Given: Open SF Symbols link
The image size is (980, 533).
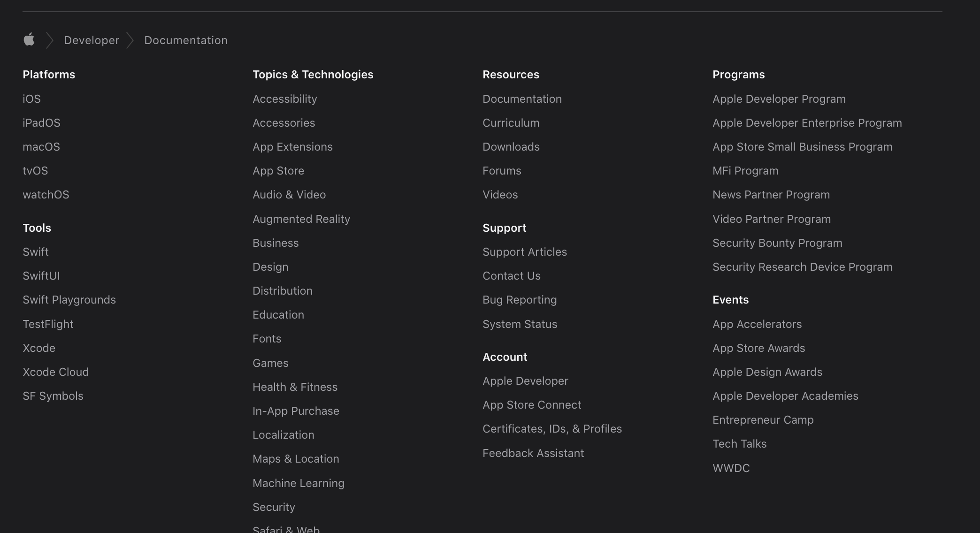Looking at the screenshot, I should [x=53, y=396].
